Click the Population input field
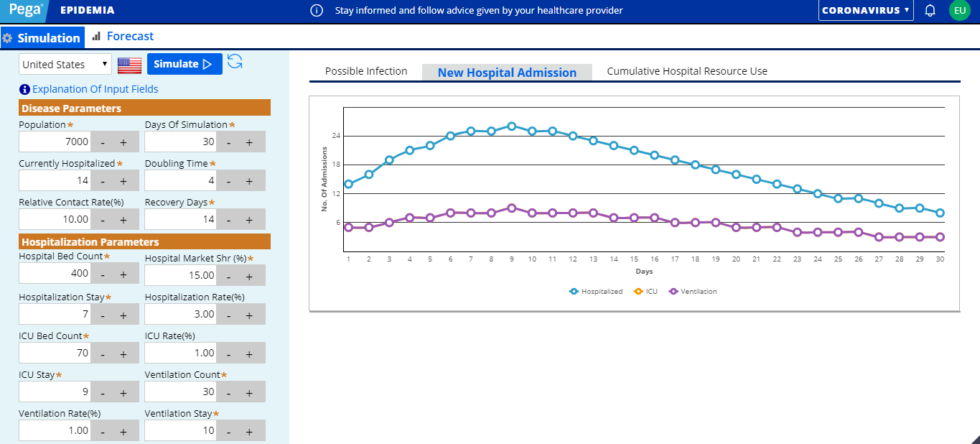Image resolution: width=980 pixels, height=444 pixels. (x=55, y=142)
